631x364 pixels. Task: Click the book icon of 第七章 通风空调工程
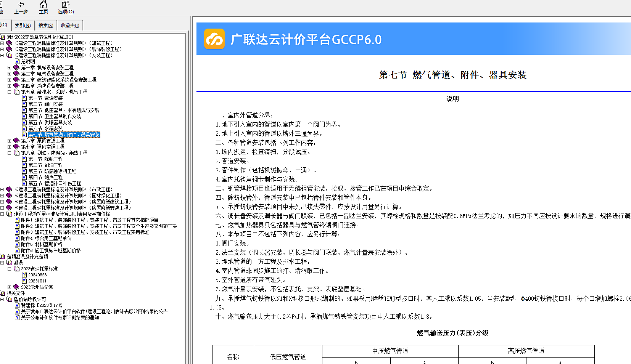pyautogui.click(x=16, y=147)
